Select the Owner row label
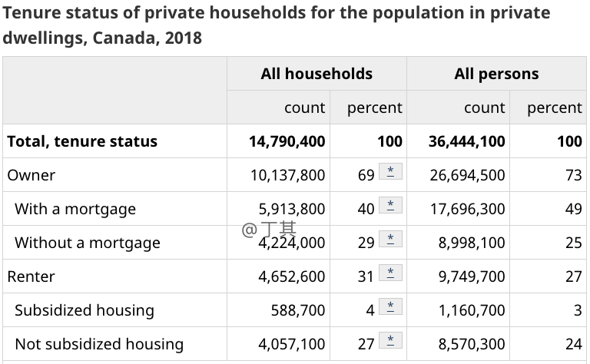Viewport: 590px width, 364px height. point(31,175)
